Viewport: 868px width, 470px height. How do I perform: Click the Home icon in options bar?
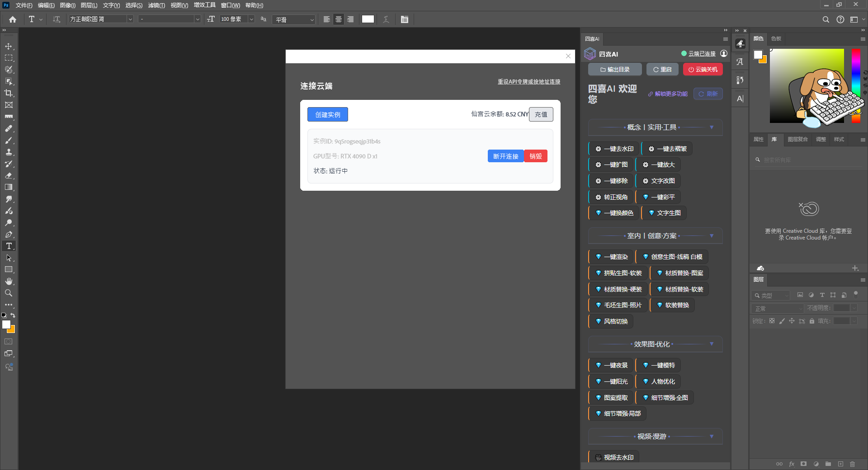tap(13, 19)
